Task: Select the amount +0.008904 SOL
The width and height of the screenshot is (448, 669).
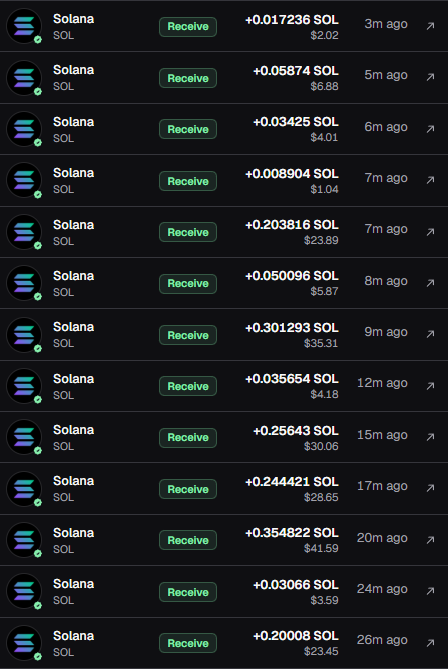Action: pos(292,174)
